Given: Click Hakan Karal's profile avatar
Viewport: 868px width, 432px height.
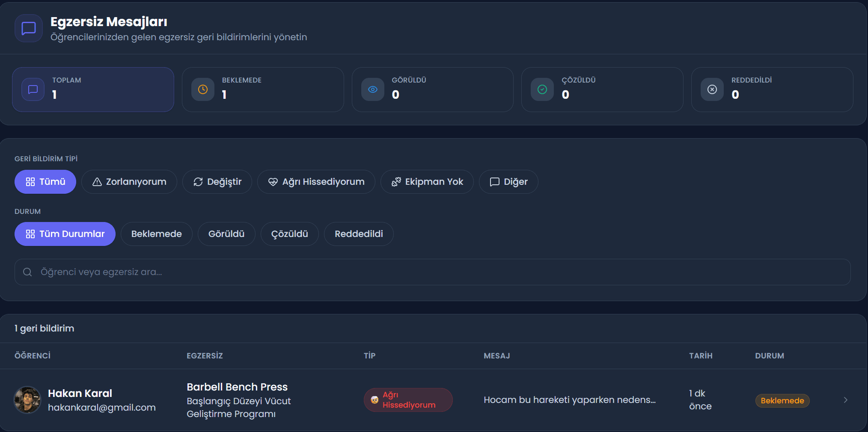Looking at the screenshot, I should tap(27, 400).
